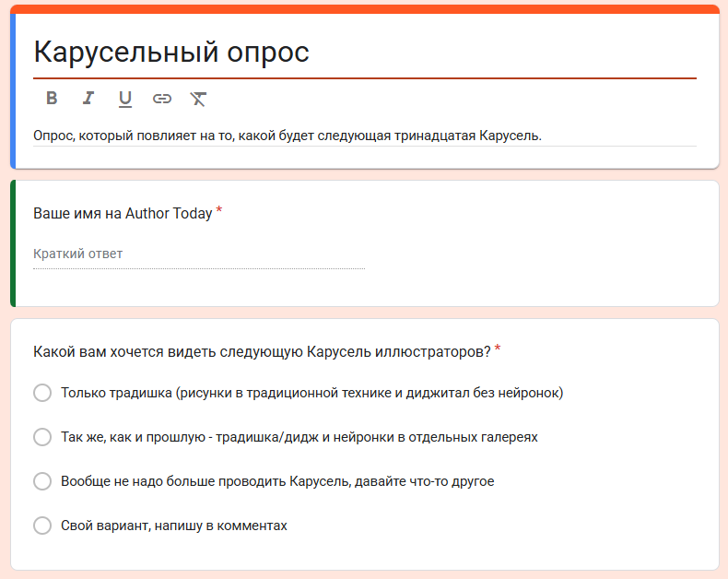Choose the radio circle for 'Так же, как и прошлую'

tap(42, 437)
